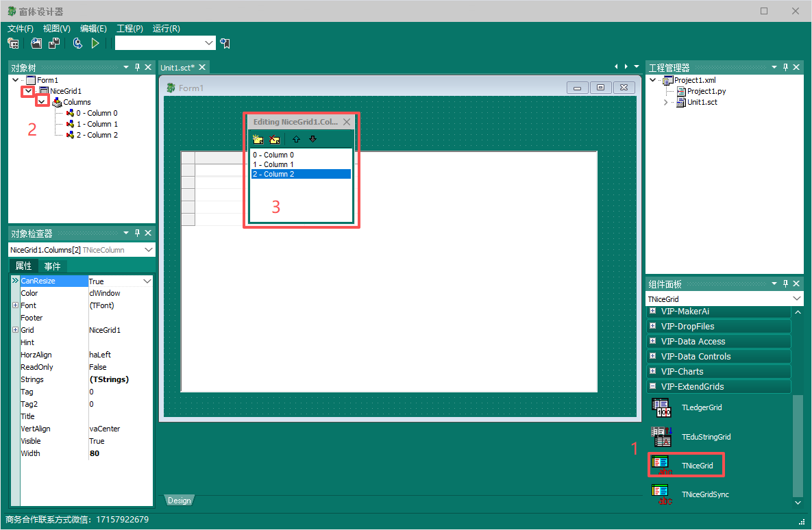Click the delete column icon in the editor
Viewport: 812px width, 530px height.
click(x=275, y=139)
